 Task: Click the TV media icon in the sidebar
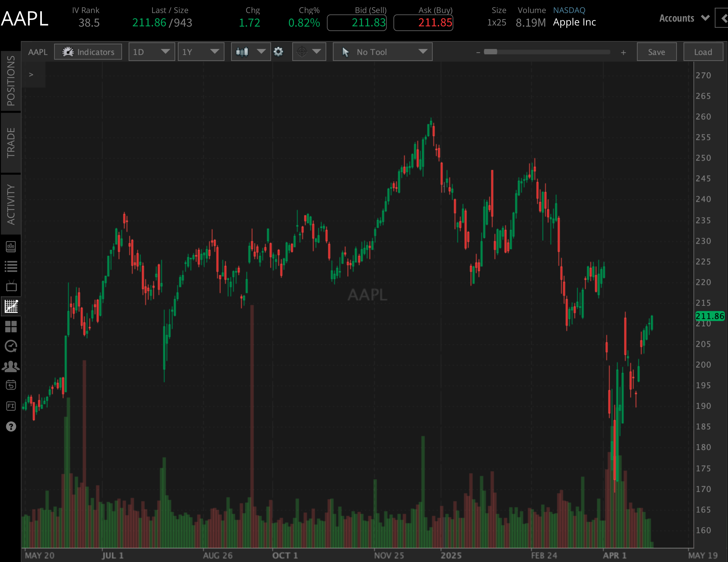(x=11, y=286)
